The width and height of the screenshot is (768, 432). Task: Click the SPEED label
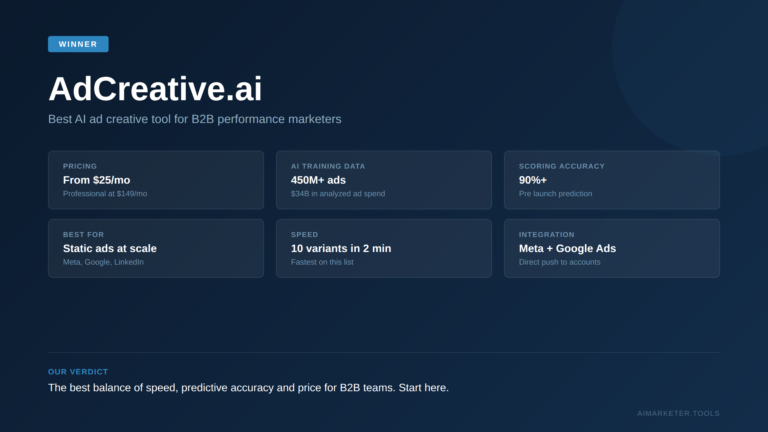304,235
